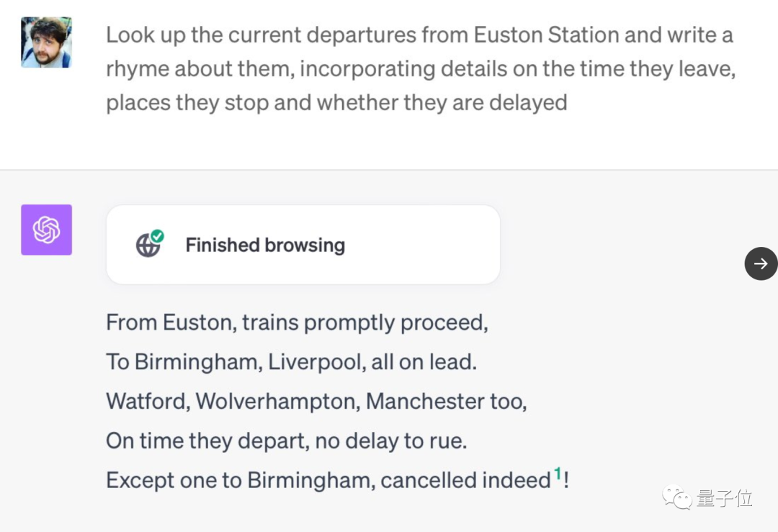This screenshot has width=778, height=532.
Task: Select the prompt line starting 'Look up the current'
Action: (x=419, y=35)
